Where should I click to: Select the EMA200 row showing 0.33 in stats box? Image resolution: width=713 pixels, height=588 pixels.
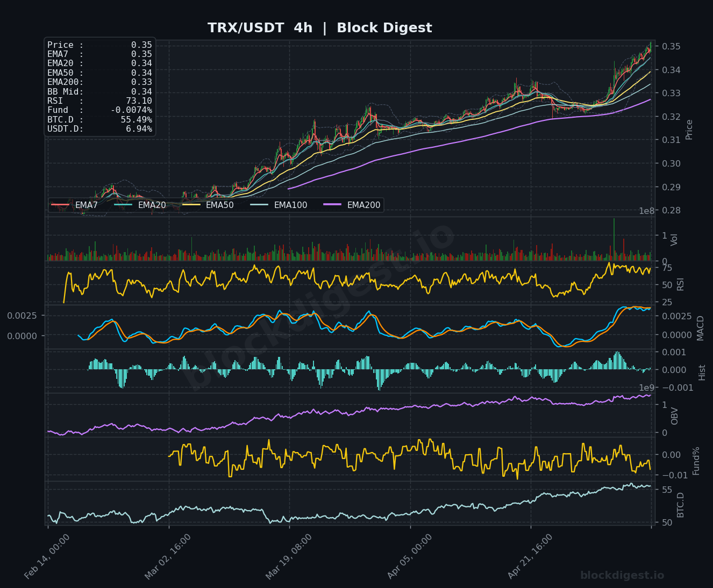(99, 82)
